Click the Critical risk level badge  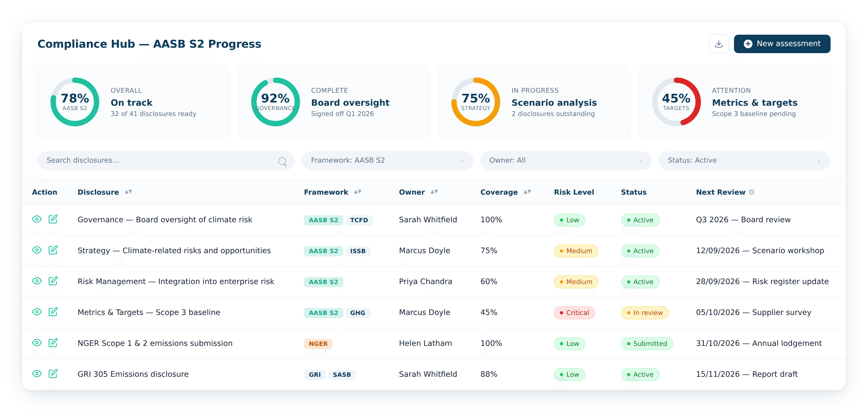pyautogui.click(x=574, y=313)
